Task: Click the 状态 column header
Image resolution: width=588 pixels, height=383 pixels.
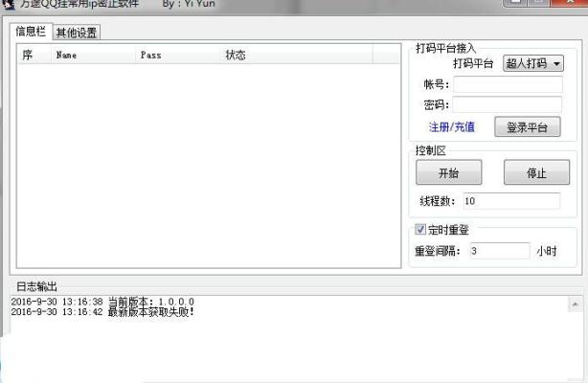Action: pos(297,55)
